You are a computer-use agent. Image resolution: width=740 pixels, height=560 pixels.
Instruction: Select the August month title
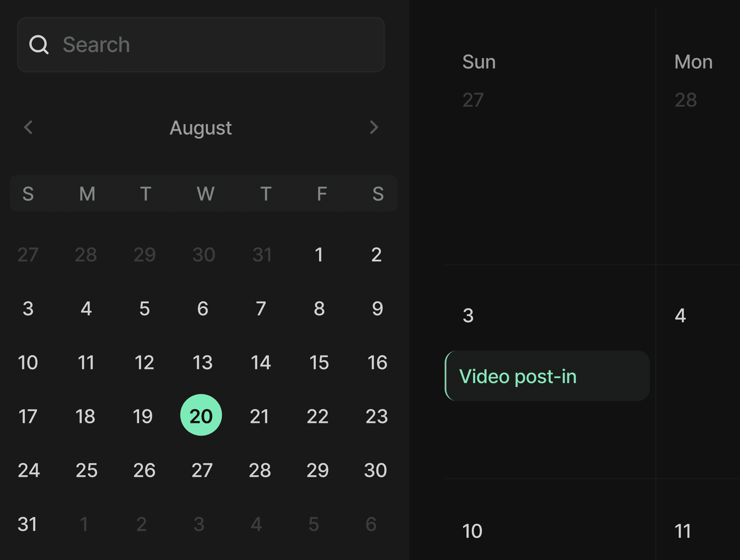pyautogui.click(x=200, y=128)
